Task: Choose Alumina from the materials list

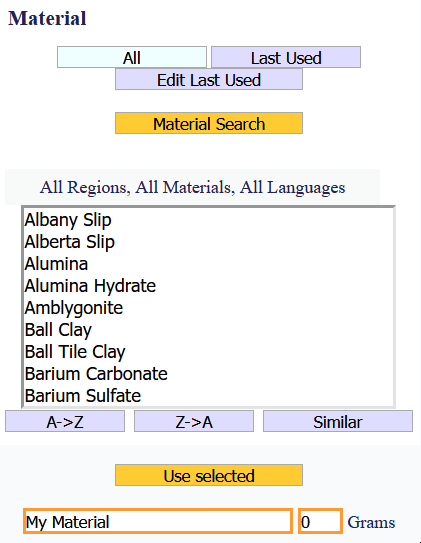Action: click(209, 264)
